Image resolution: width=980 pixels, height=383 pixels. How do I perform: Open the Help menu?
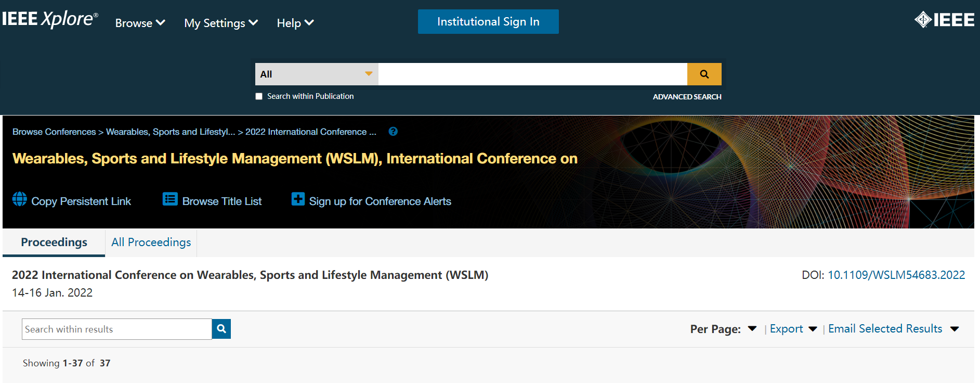click(295, 23)
